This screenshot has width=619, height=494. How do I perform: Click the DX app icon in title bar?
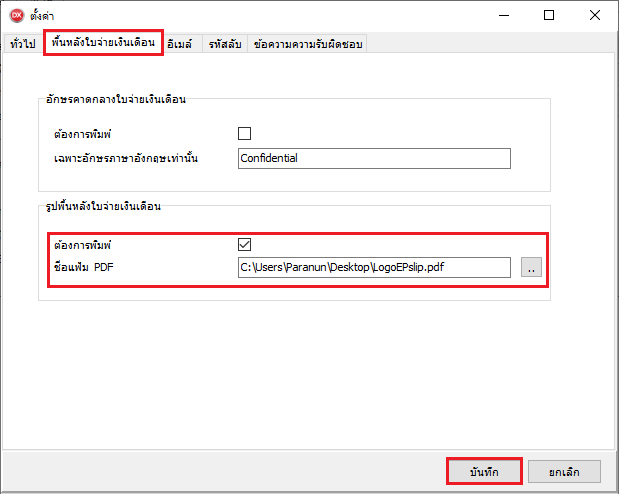coord(15,15)
